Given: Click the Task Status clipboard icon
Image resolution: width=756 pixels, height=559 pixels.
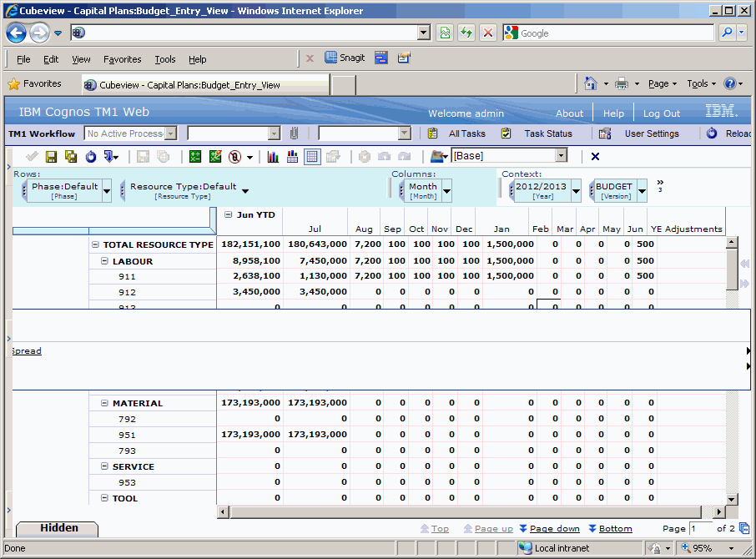Looking at the screenshot, I should 506,133.
